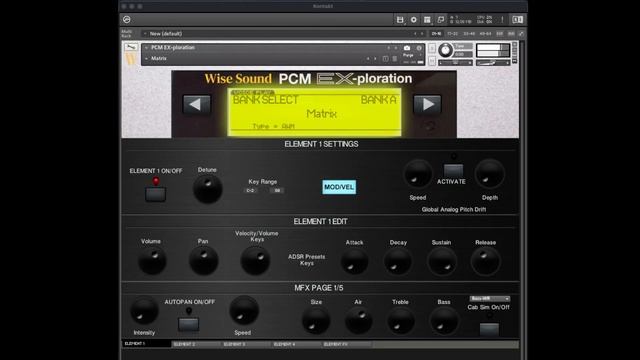Image resolution: width=640 pixels, height=360 pixels.
Task: Go to previous multi arrow in Multi Rack
Action: (415, 33)
